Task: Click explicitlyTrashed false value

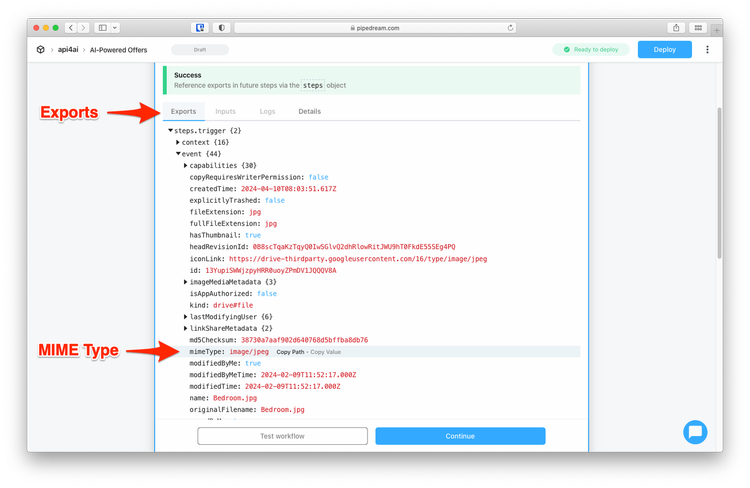Action: [275, 200]
